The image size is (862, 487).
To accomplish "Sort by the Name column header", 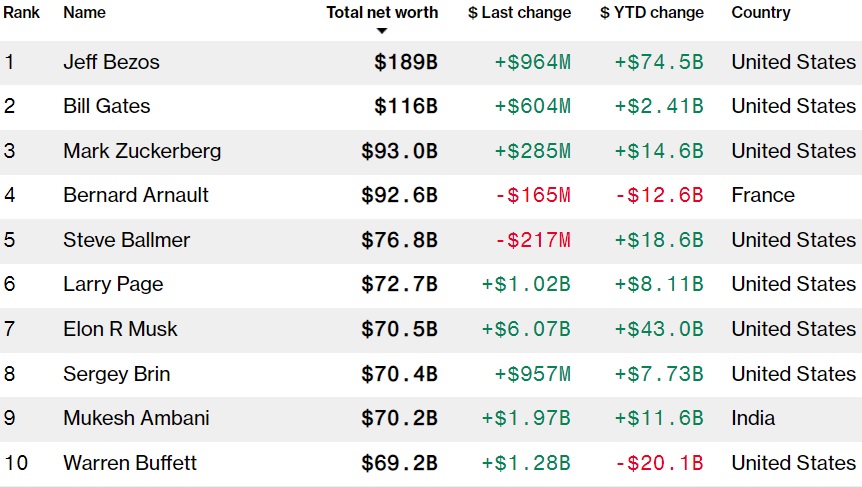I will point(84,13).
